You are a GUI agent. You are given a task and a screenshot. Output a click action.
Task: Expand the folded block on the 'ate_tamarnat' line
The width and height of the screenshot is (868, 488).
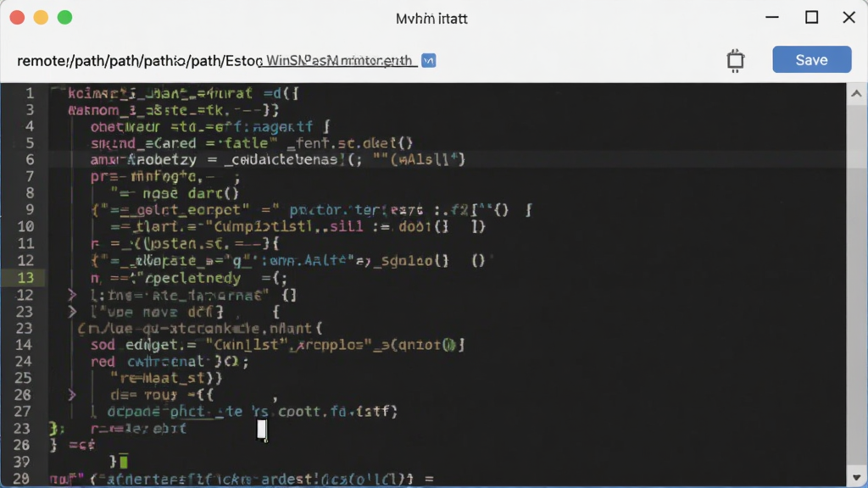72,295
